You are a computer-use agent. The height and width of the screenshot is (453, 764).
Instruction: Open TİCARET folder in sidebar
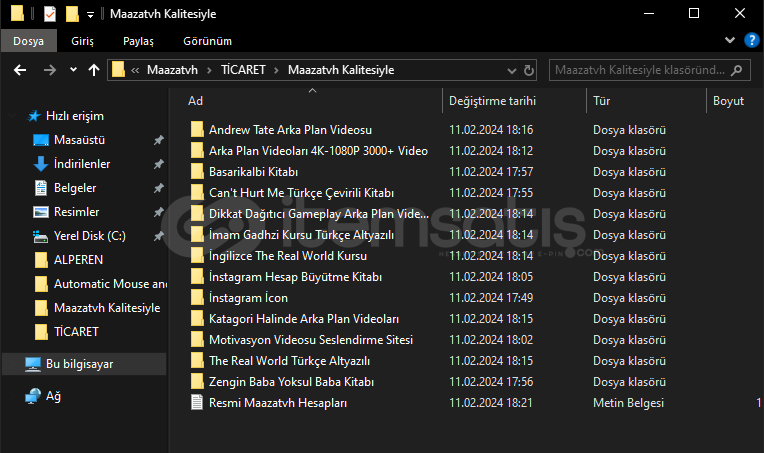tap(76, 332)
